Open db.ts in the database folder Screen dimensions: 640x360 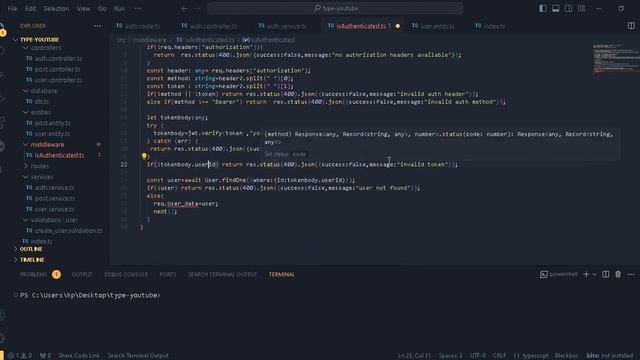[x=42, y=101]
